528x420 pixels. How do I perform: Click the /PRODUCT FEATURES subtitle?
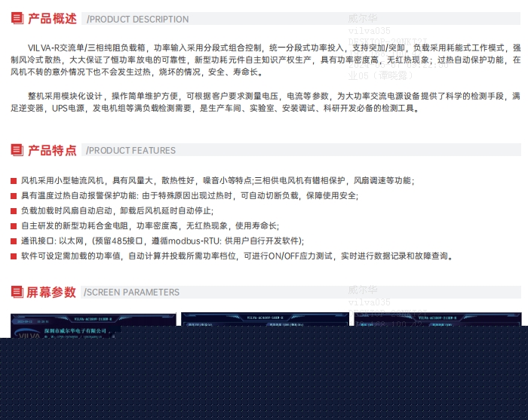(x=131, y=151)
